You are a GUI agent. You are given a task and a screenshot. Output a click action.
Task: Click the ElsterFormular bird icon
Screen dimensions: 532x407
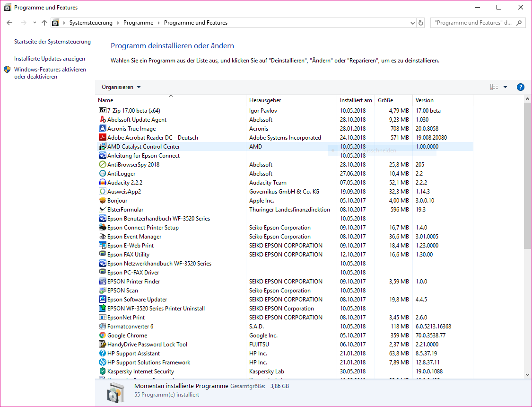[x=103, y=210]
